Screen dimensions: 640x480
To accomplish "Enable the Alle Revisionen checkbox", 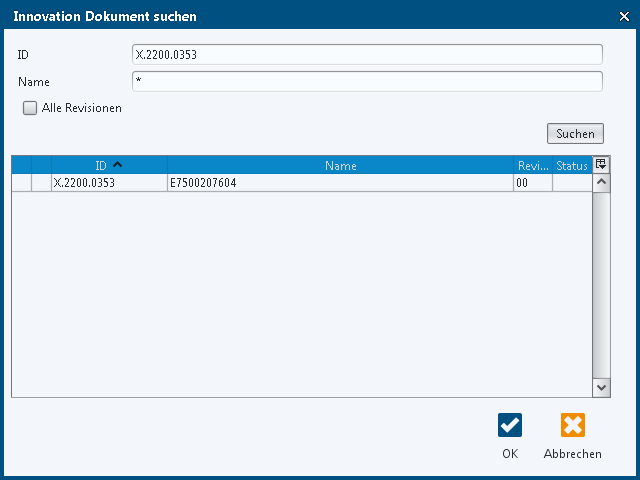I will (30, 108).
